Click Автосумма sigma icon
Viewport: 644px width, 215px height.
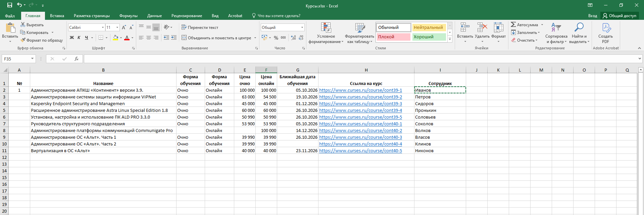click(513, 25)
